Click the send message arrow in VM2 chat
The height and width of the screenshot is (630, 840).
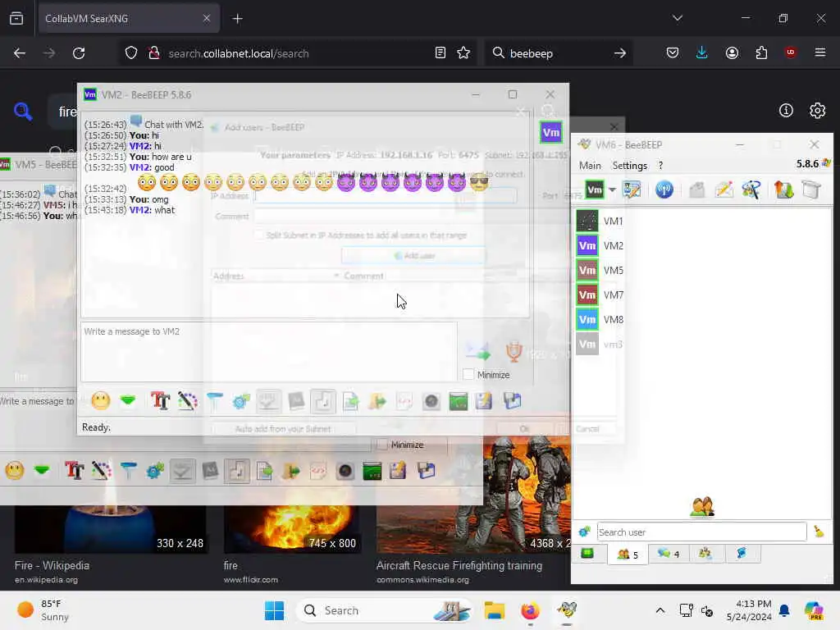point(478,351)
